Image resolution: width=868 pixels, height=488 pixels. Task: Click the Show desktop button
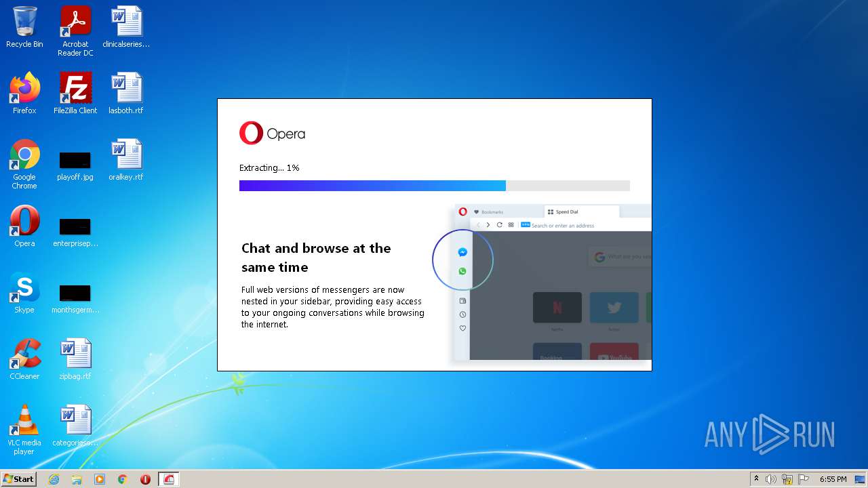coord(861,479)
